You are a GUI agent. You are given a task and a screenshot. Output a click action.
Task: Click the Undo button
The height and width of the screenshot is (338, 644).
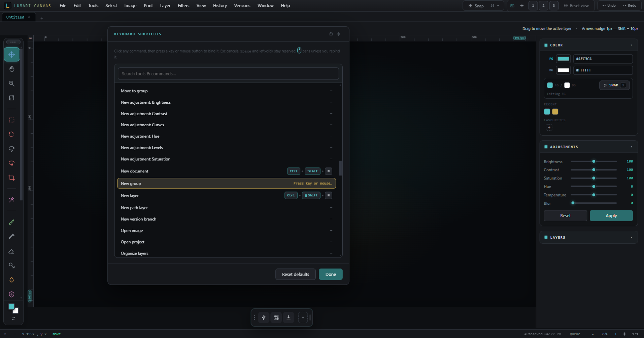pyautogui.click(x=609, y=6)
